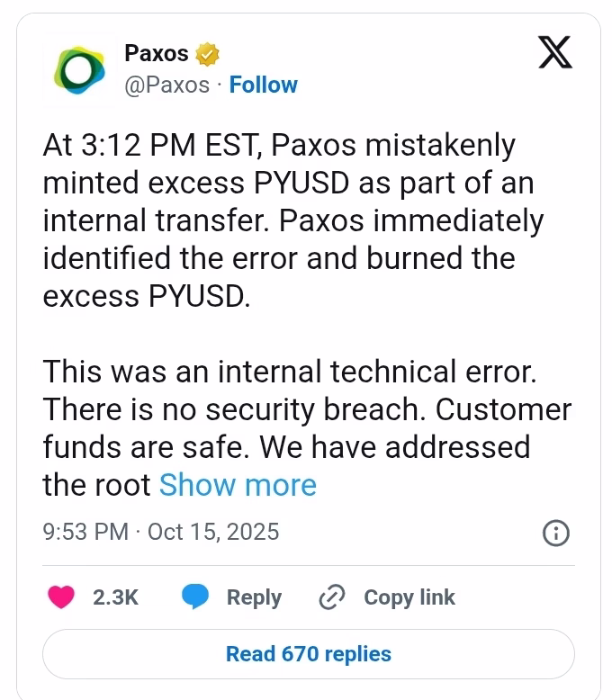Click the Reply text label
This screenshot has height=700, width=612.
click(x=254, y=597)
